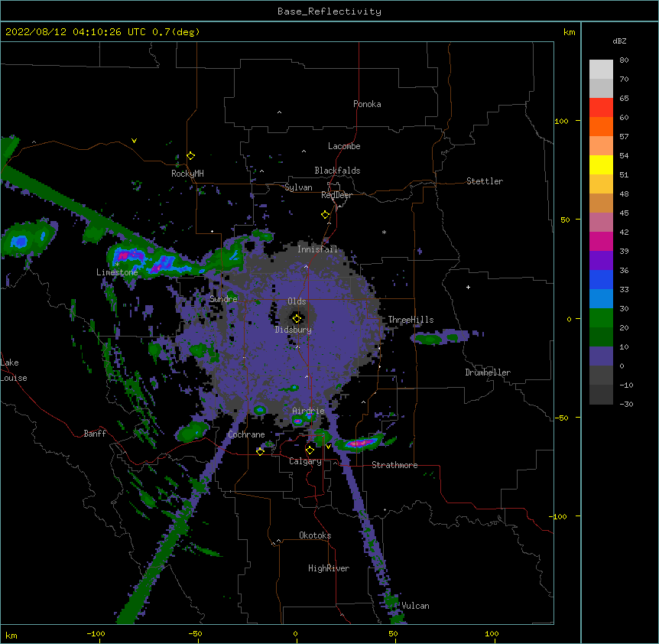Click the 100 tick on right vertical axis

(561, 121)
